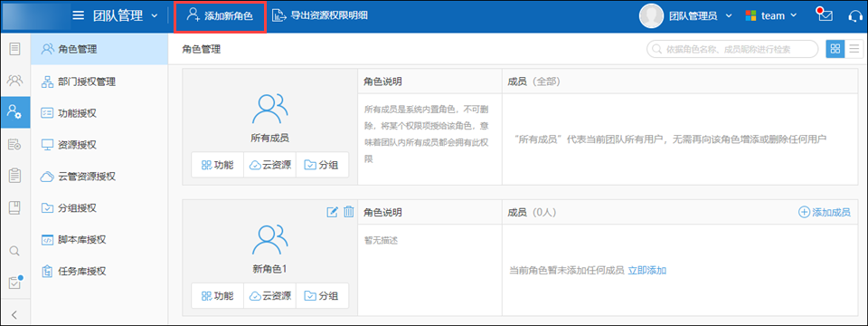Collapse the left sidebar with arrow

click(x=15, y=315)
